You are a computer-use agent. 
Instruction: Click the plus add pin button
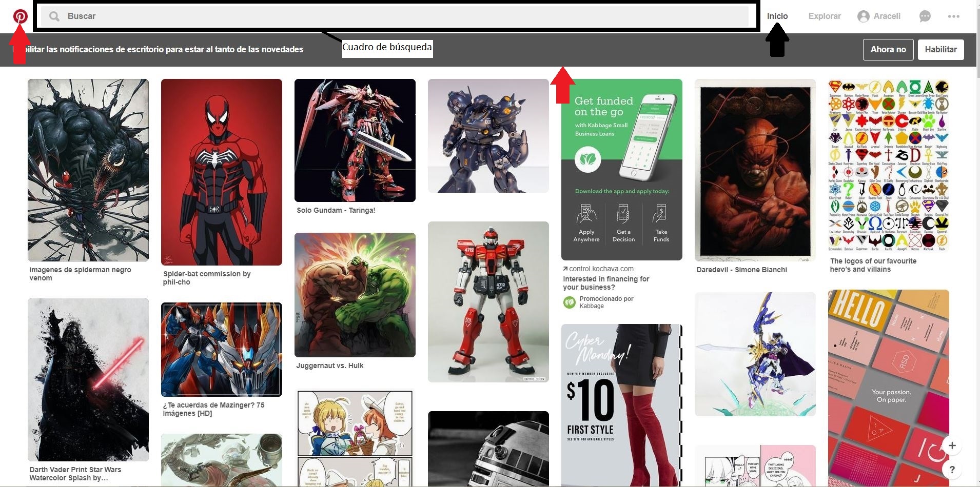coord(952,445)
